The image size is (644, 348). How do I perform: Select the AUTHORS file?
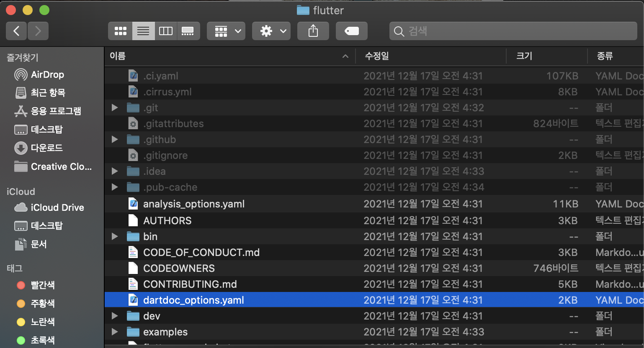tap(374, 220)
